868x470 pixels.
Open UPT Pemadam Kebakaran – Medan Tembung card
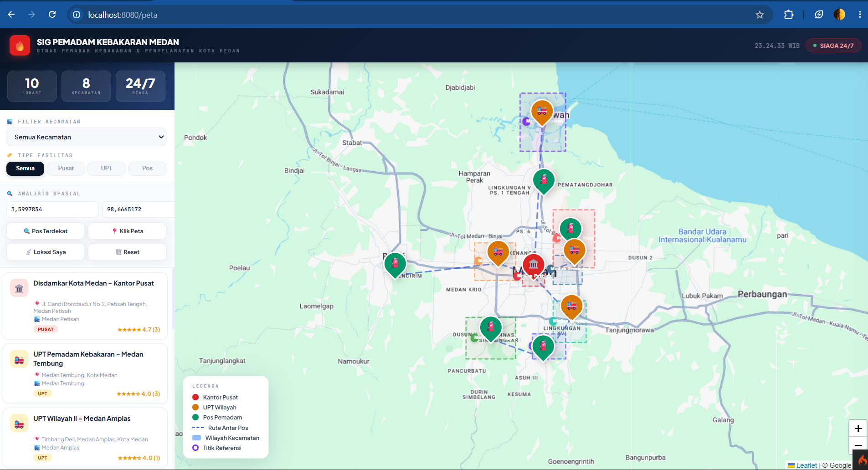[x=85, y=373]
